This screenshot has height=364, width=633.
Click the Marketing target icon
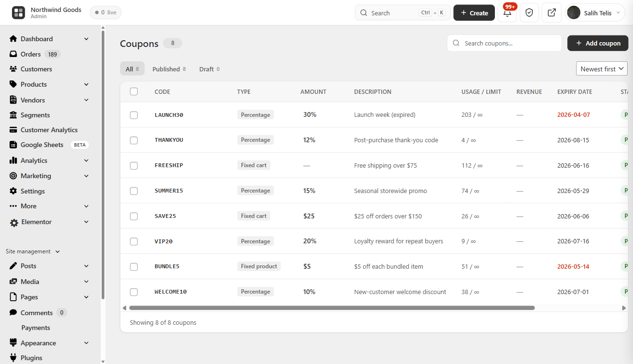tap(13, 176)
